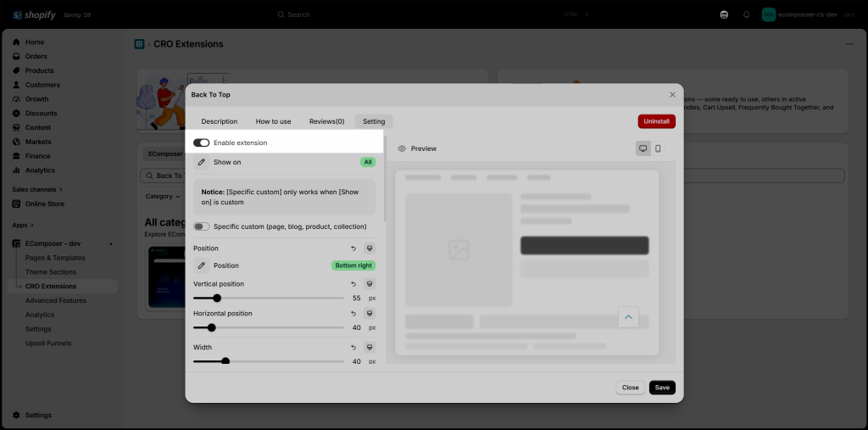Viewport: 868px width, 430px height.
Task: Click the device icon beside Horizontal position
Action: tap(370, 314)
